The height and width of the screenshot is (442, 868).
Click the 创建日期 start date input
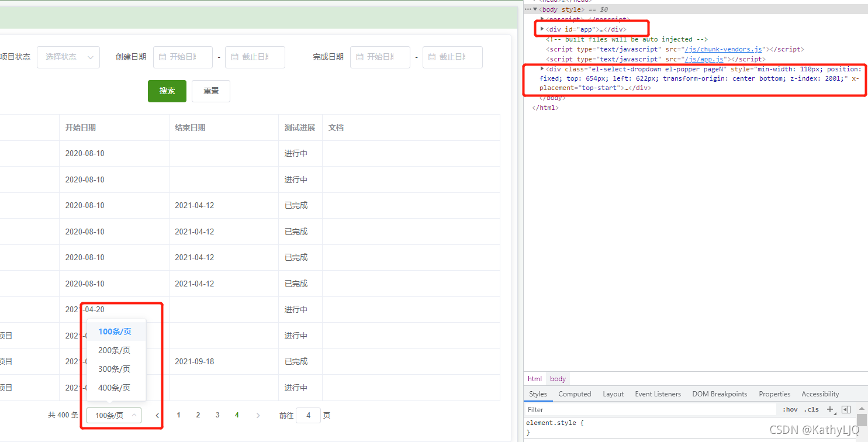click(183, 57)
